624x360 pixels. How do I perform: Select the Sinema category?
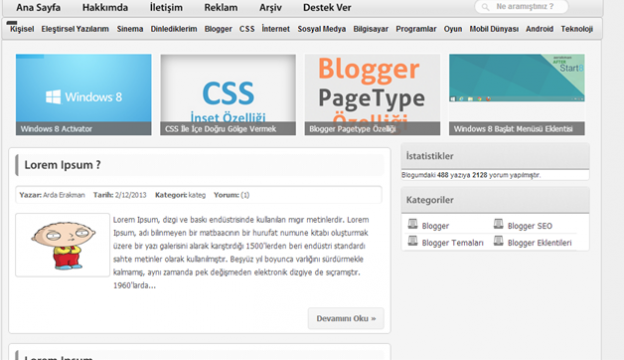coord(130,29)
